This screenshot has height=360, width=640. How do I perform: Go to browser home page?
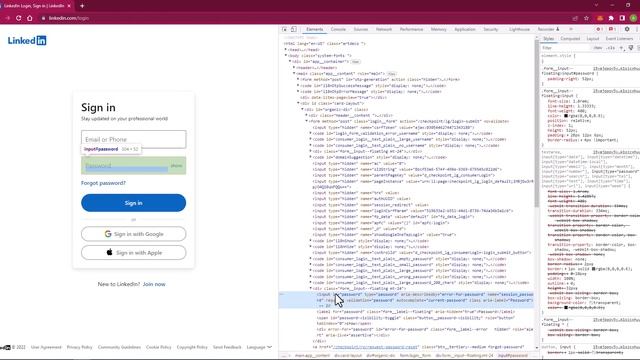[x=30, y=18]
